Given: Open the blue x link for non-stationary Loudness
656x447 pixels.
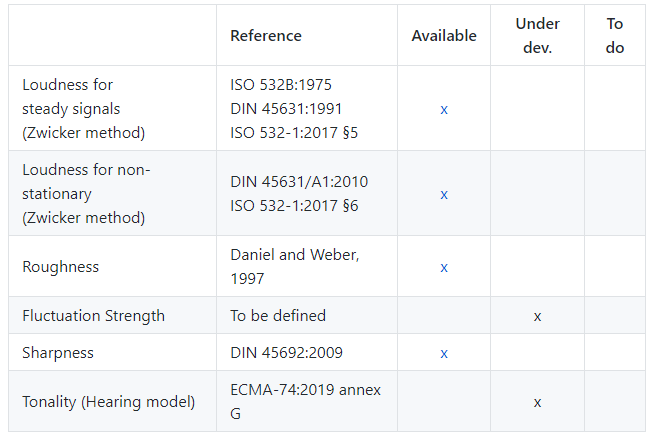Looking at the screenshot, I should pyautogui.click(x=444, y=195).
